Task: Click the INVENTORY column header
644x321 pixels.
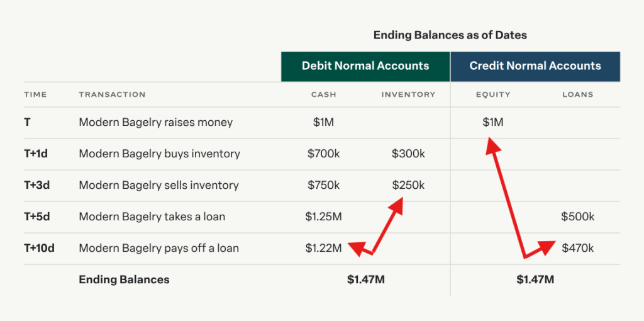Action: pyautogui.click(x=408, y=94)
